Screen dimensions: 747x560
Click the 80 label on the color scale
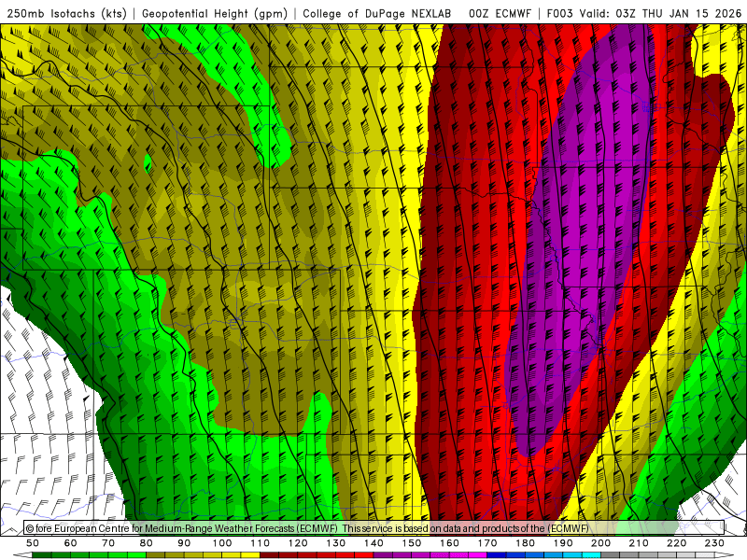pos(147,543)
